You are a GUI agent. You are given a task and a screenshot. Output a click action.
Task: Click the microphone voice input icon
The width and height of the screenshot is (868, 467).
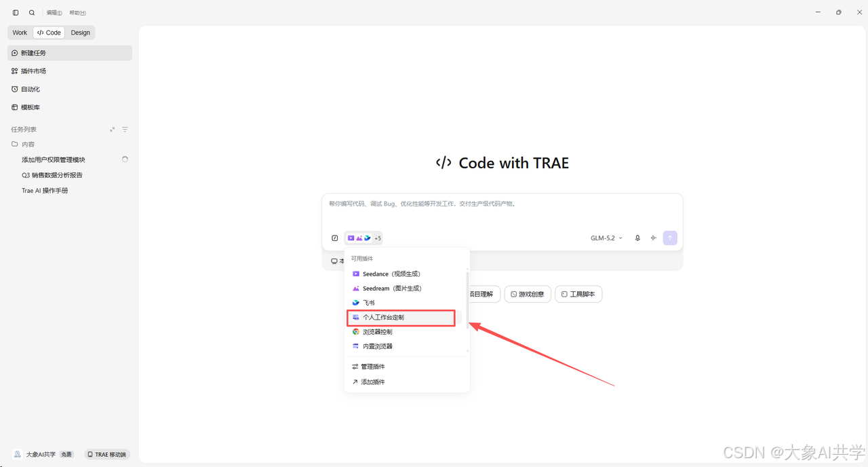point(637,238)
